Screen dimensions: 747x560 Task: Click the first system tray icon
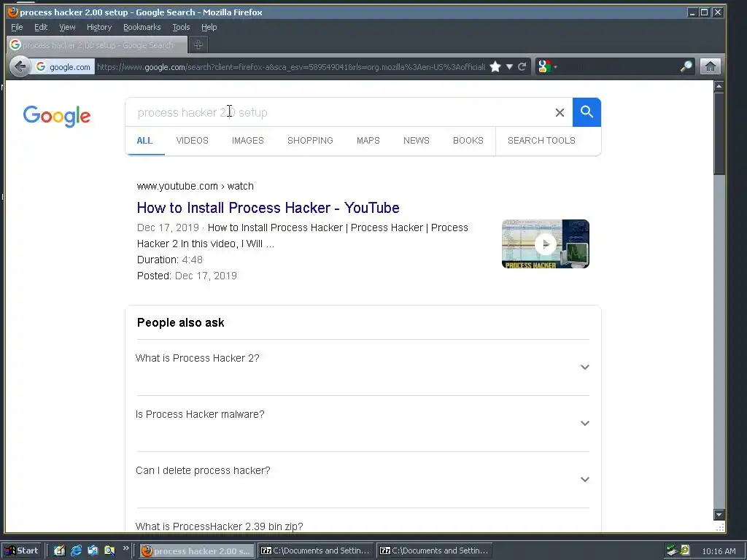pos(672,551)
